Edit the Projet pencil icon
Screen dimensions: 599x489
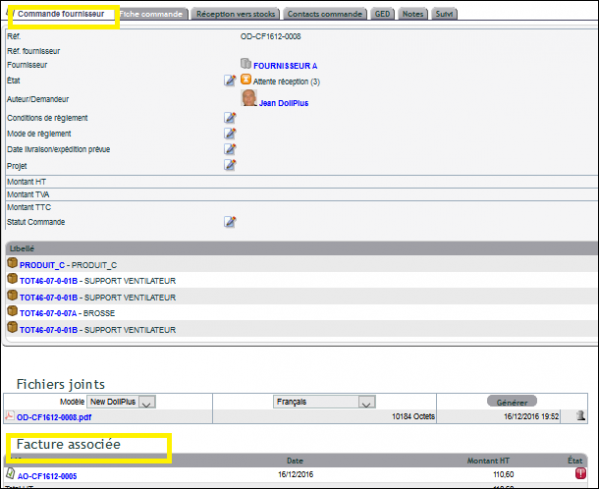230,165
